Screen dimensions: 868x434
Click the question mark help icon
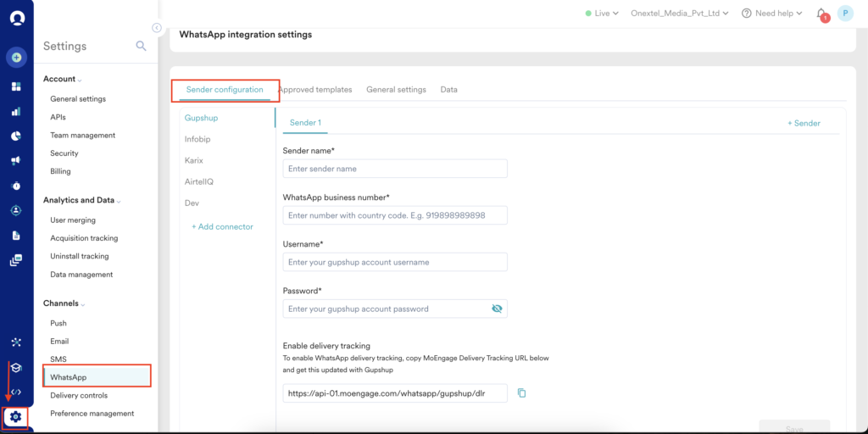point(747,14)
